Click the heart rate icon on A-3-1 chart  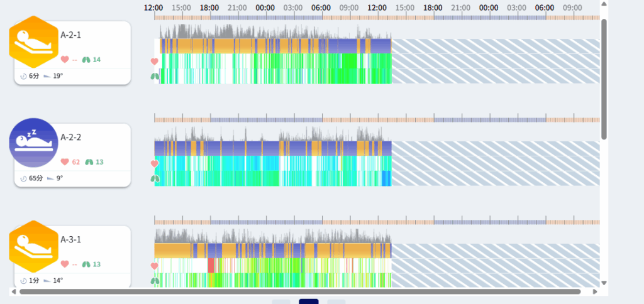point(154,266)
